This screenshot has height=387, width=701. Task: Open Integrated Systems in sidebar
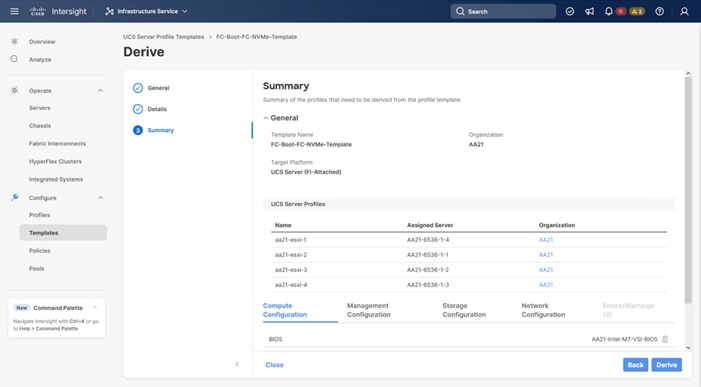56,179
